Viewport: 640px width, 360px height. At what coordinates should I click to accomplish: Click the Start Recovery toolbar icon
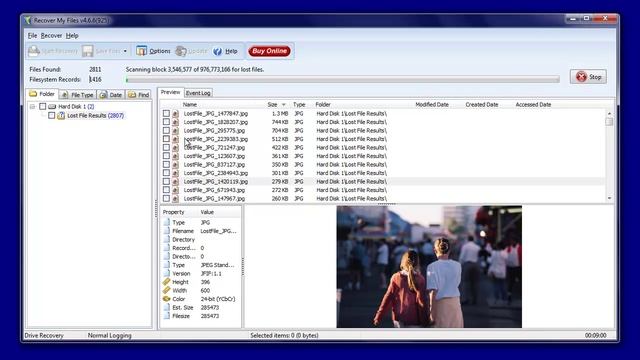point(34,51)
